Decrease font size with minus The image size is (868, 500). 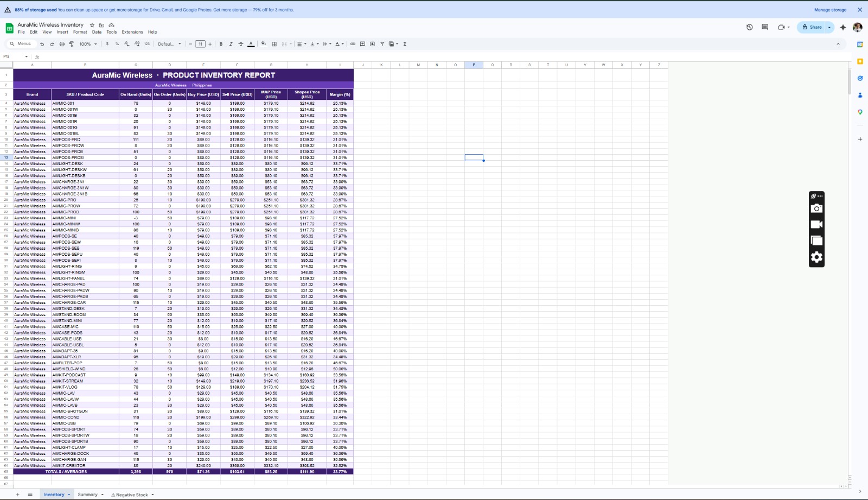190,44
